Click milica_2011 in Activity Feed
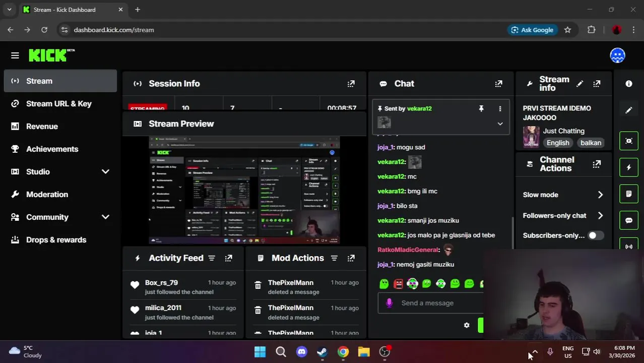The image size is (644, 363). click(x=163, y=308)
